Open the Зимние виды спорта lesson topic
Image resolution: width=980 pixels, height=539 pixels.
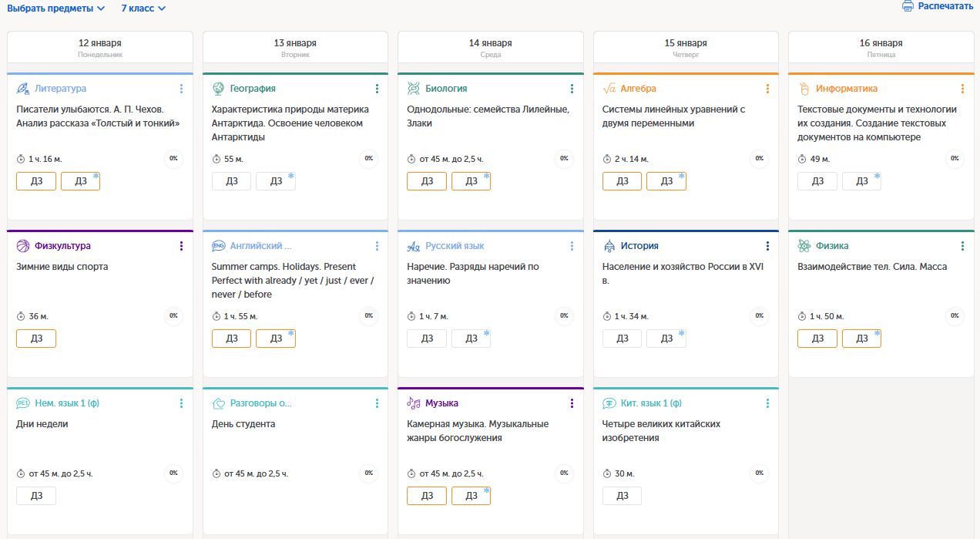(62, 267)
